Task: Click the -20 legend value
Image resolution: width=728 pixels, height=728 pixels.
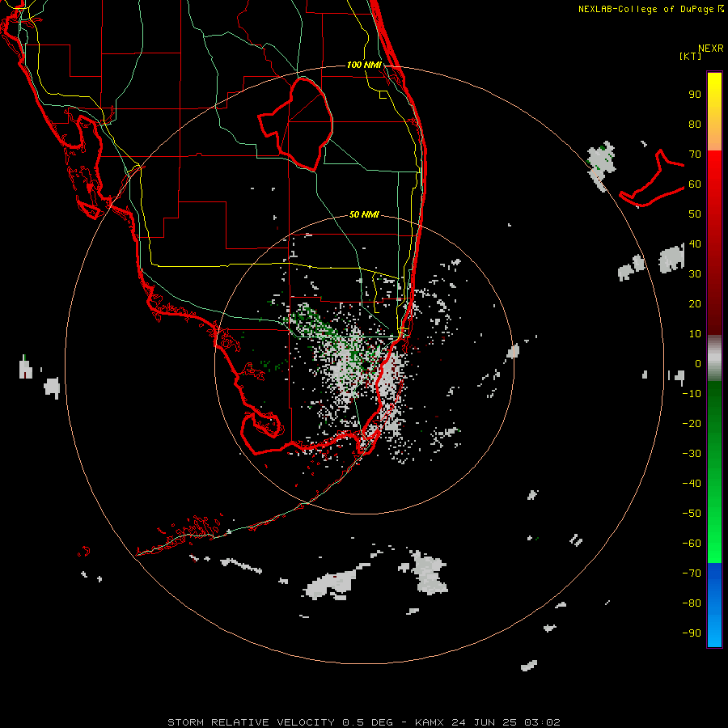Action: [x=692, y=423]
